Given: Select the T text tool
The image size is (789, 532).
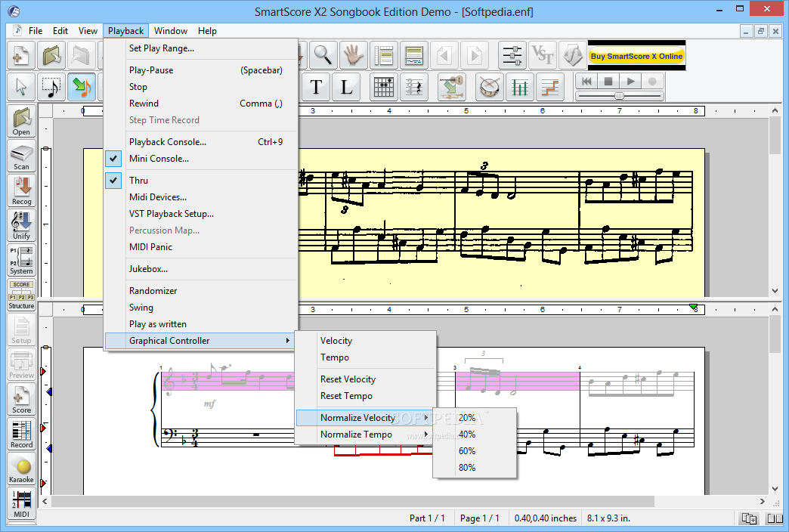Looking at the screenshot, I should click(315, 87).
